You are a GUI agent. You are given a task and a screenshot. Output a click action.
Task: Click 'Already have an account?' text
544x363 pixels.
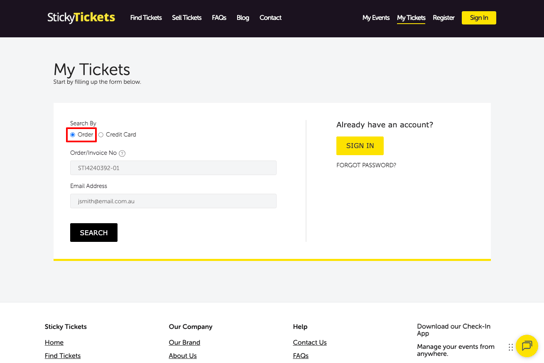coord(384,125)
